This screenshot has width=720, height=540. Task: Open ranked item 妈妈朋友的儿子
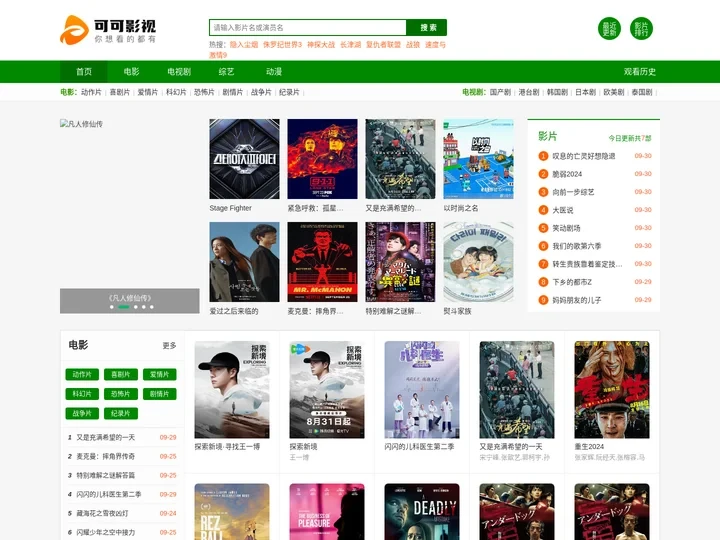[577, 300]
